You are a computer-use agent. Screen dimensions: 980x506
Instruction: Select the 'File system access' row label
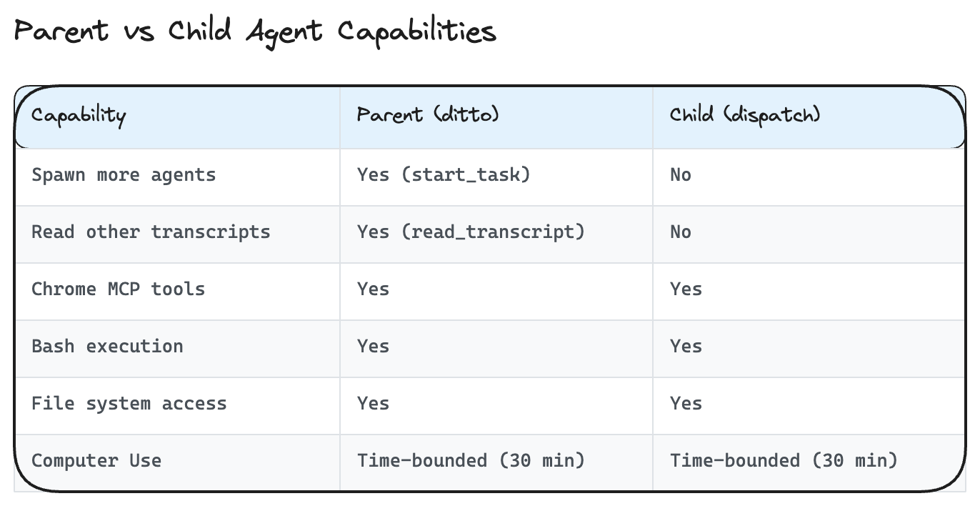click(129, 404)
